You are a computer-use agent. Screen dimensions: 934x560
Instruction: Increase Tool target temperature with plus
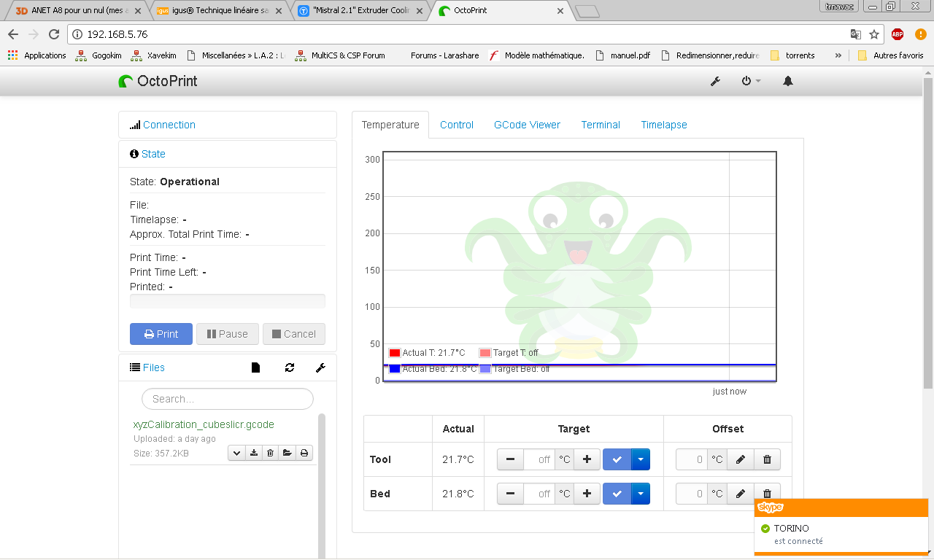click(587, 459)
